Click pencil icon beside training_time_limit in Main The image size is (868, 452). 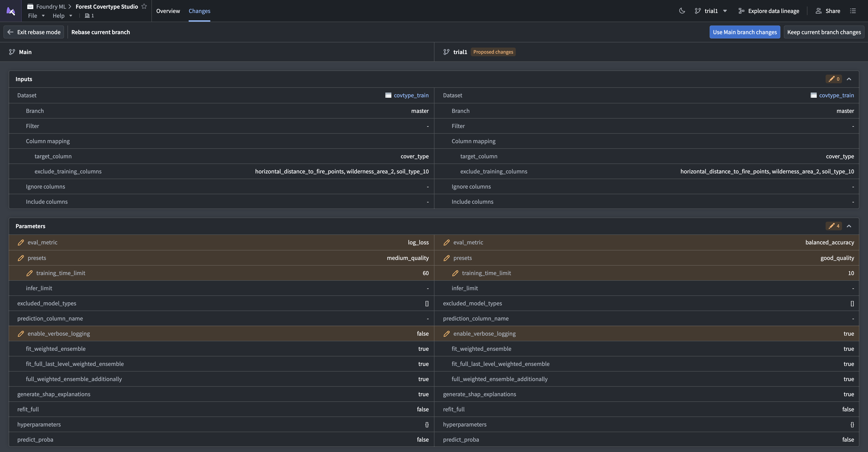pyautogui.click(x=29, y=273)
